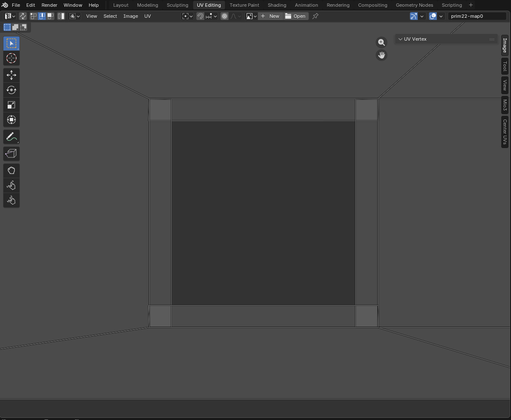Activate the combined Transform tool
The height and width of the screenshot is (420, 511).
pos(11,120)
